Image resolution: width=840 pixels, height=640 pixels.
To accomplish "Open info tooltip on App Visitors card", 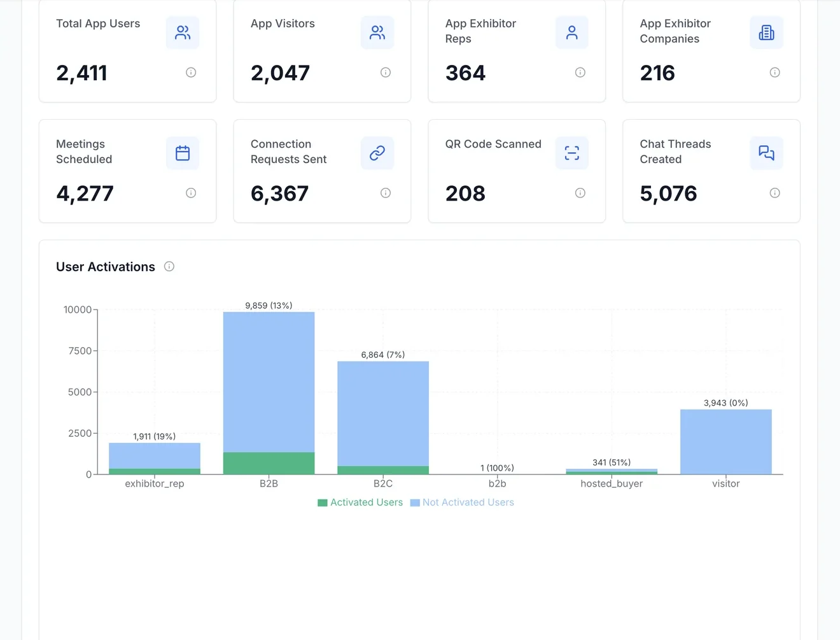I will [x=386, y=73].
